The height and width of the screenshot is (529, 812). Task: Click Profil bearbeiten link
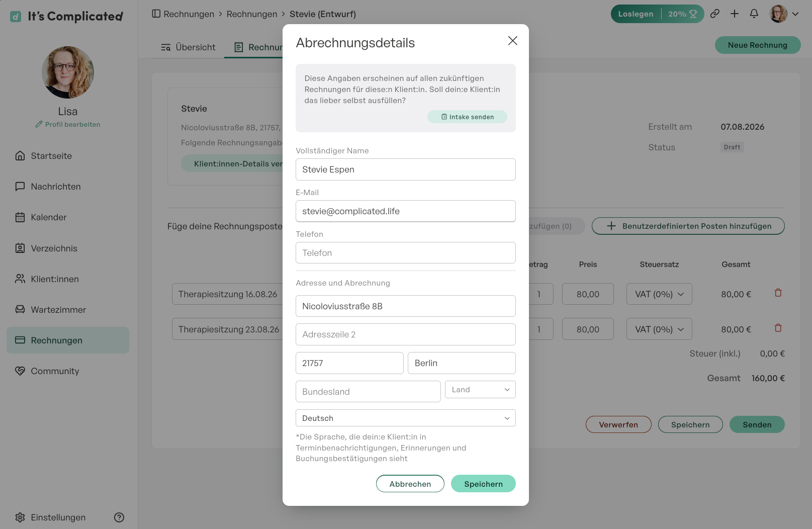coord(68,124)
